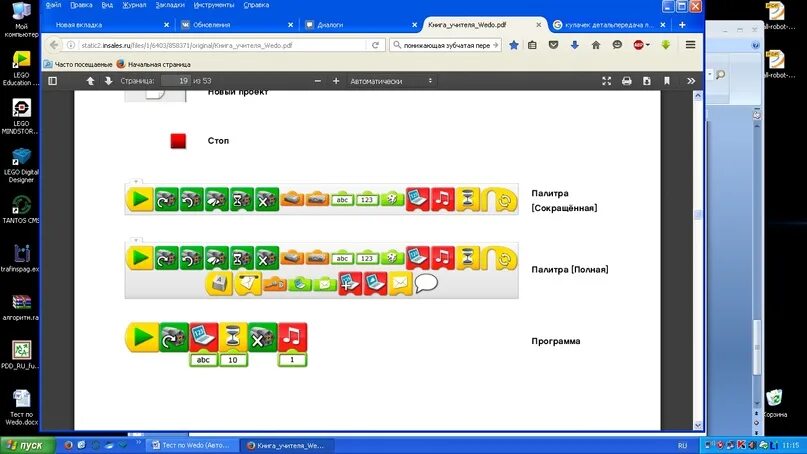The width and height of the screenshot is (807, 454).
Task: Switch to Книга_учителя_We taskbar window
Action: click(287, 445)
